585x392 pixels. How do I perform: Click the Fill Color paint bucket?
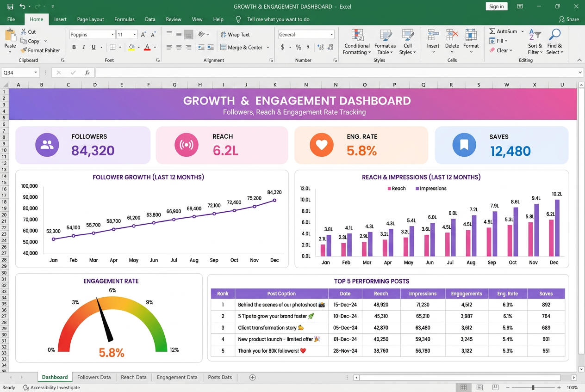pyautogui.click(x=131, y=47)
